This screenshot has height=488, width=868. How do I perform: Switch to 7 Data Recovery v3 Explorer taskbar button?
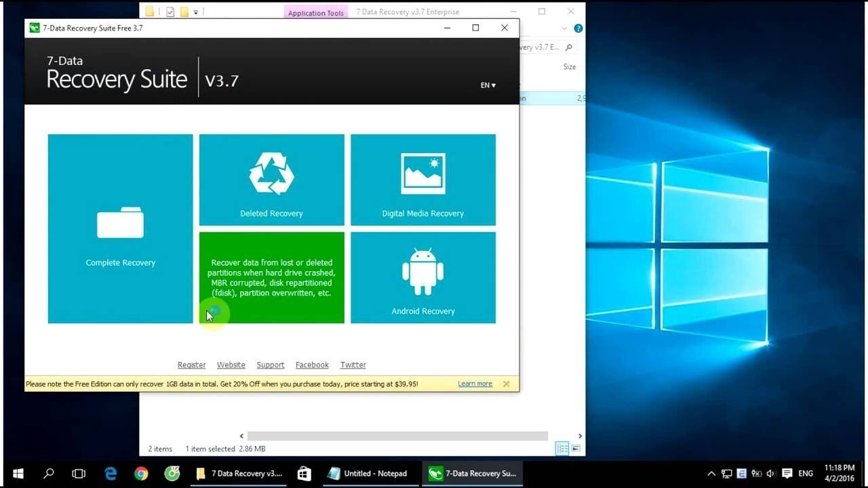point(239,474)
